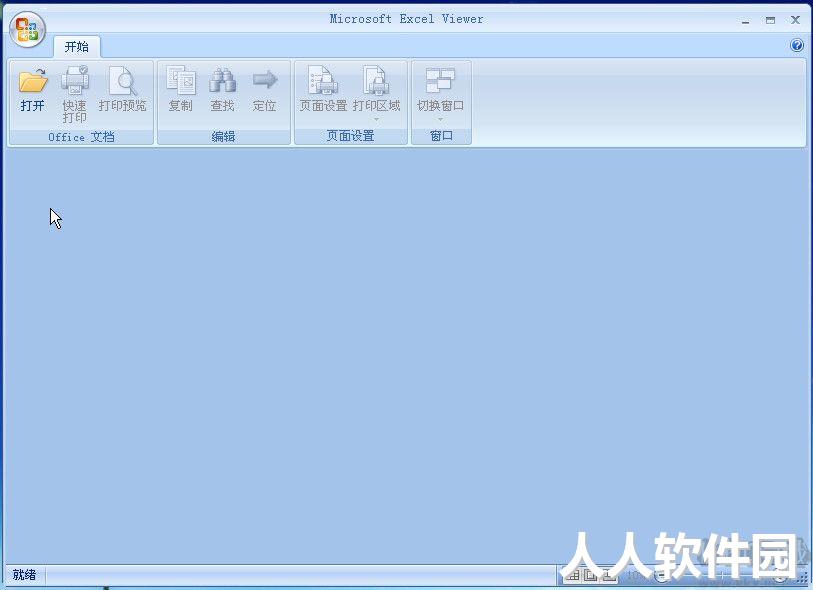Viewport: 813px width, 590px height.
Task: Click the 就绪 status bar text
Action: click(24, 574)
